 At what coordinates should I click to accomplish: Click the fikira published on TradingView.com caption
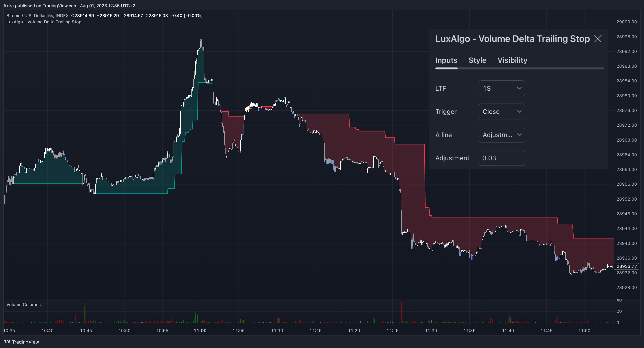[x=69, y=5]
